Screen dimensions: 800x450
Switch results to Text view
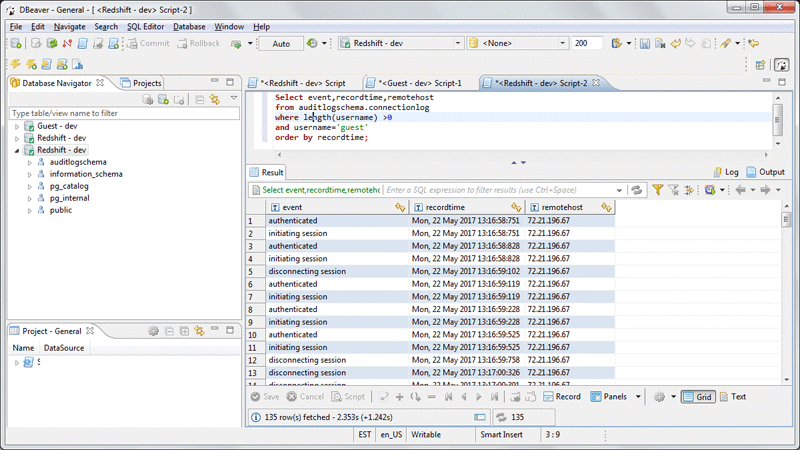tap(732, 397)
